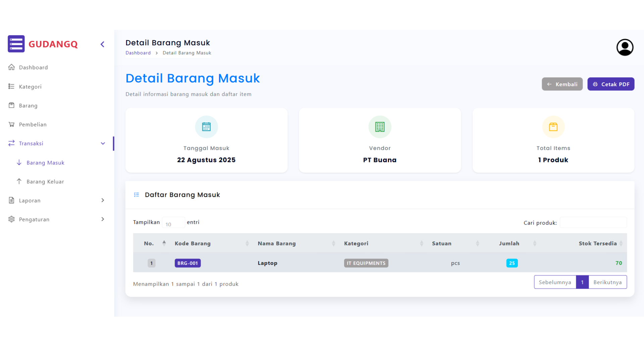
Task: Click the Transaksi swap arrows icon
Action: pyautogui.click(x=11, y=143)
